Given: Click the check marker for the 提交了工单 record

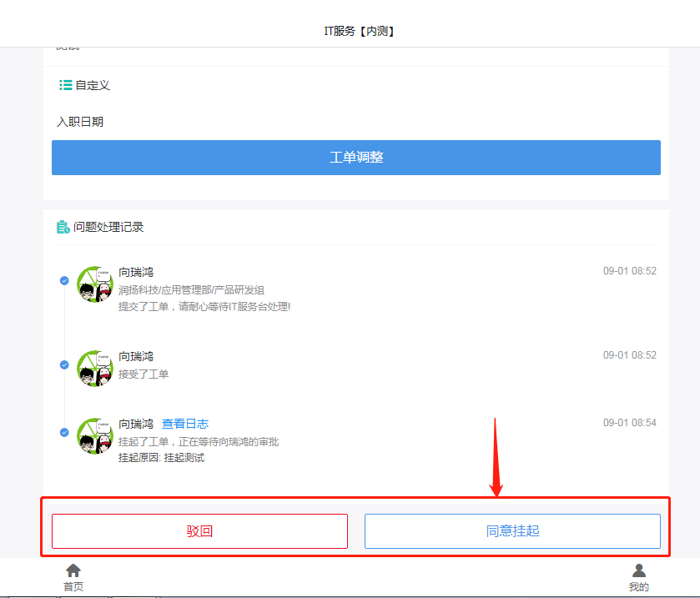Looking at the screenshot, I should (64, 281).
